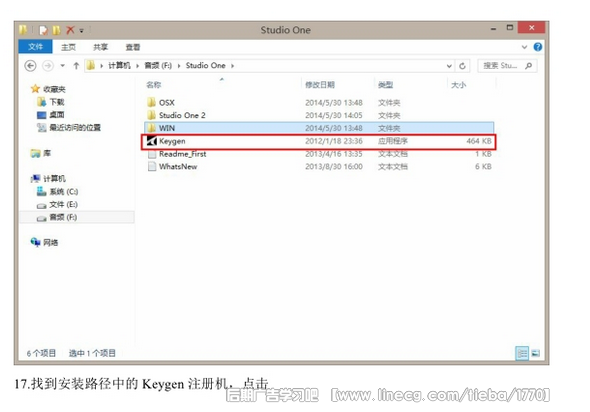Refresh the current folder view
This screenshot has height=412, width=590.
tap(462, 66)
